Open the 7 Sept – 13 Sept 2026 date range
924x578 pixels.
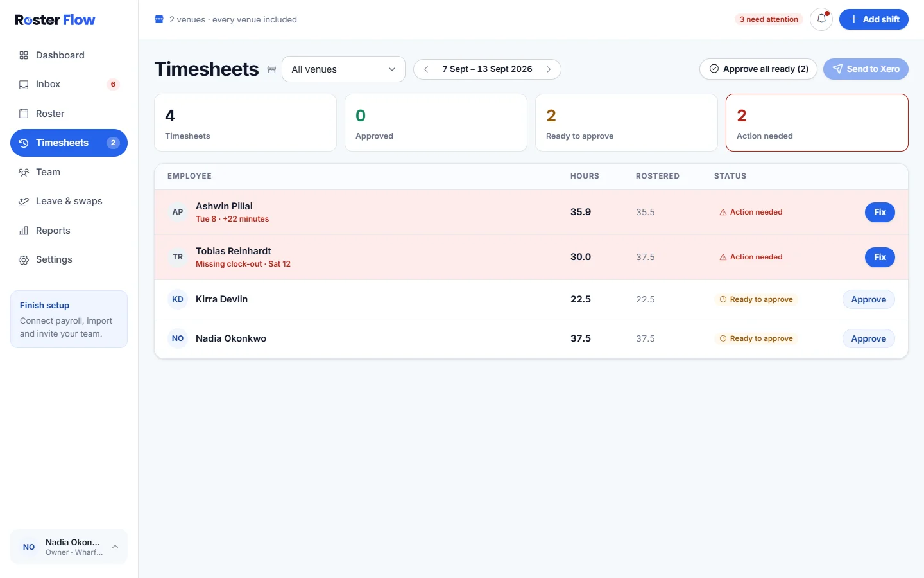[x=487, y=69]
